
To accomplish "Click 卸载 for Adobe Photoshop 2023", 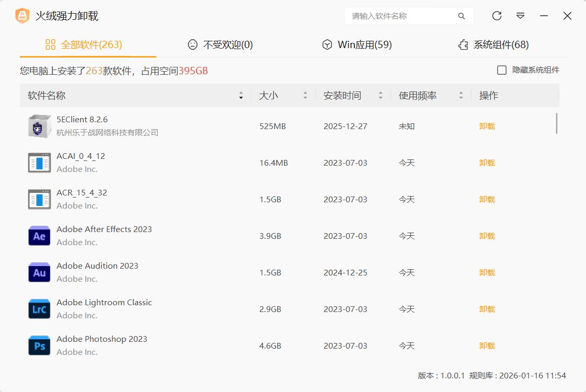I will (x=487, y=345).
